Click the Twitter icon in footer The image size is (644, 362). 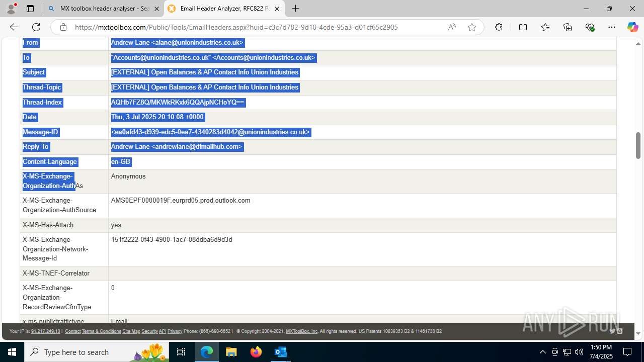tap(612, 331)
